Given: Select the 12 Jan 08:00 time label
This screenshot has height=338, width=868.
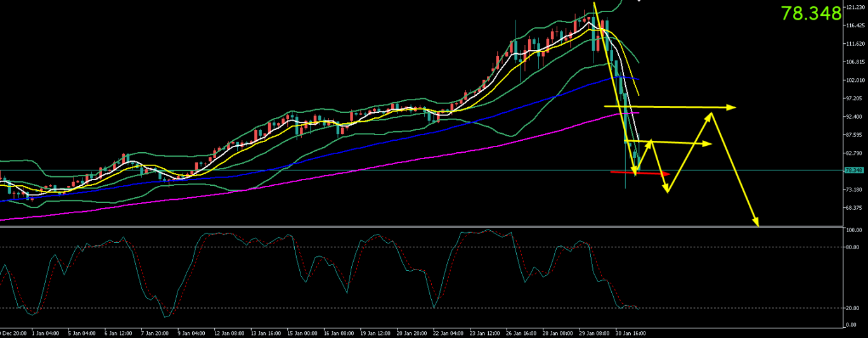Looking at the screenshot, I should tap(229, 332).
